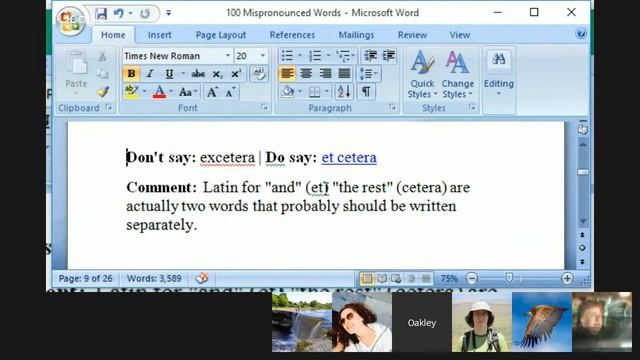Cut the selection with scissors icon
640x360 pixels.
tap(102, 56)
